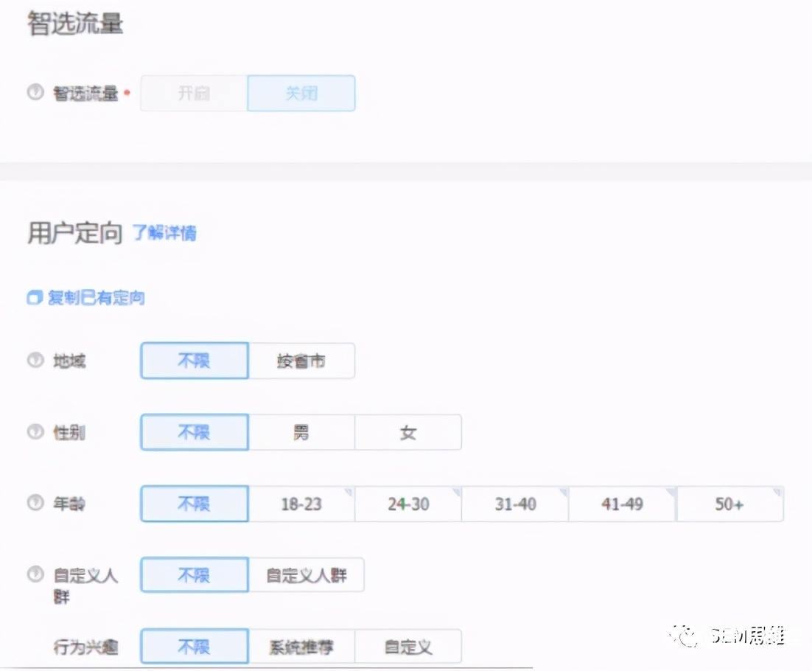
Task: Choose 按省市 for 地域
Action: [x=301, y=361]
